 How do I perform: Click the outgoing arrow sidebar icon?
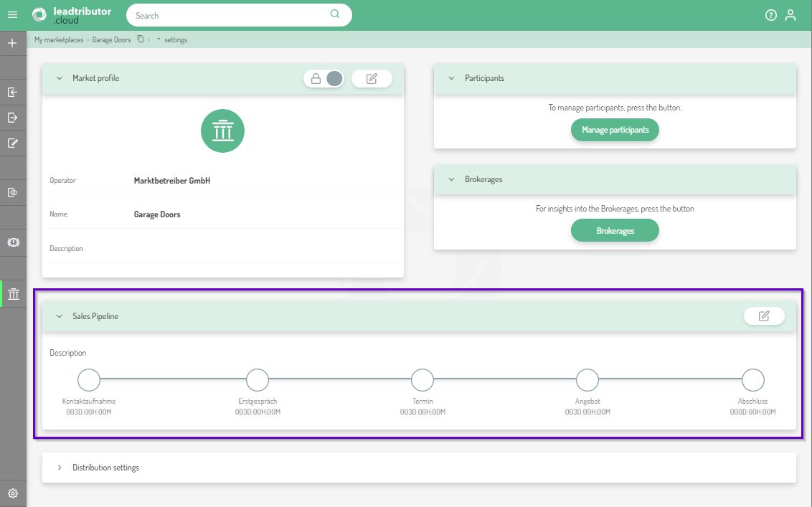[x=12, y=118]
